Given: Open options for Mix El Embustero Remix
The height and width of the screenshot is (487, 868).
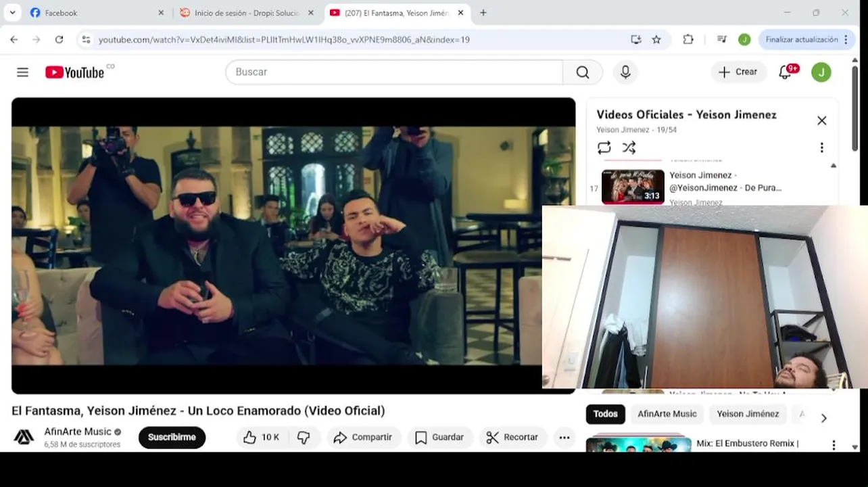Looking at the screenshot, I should [x=834, y=445].
